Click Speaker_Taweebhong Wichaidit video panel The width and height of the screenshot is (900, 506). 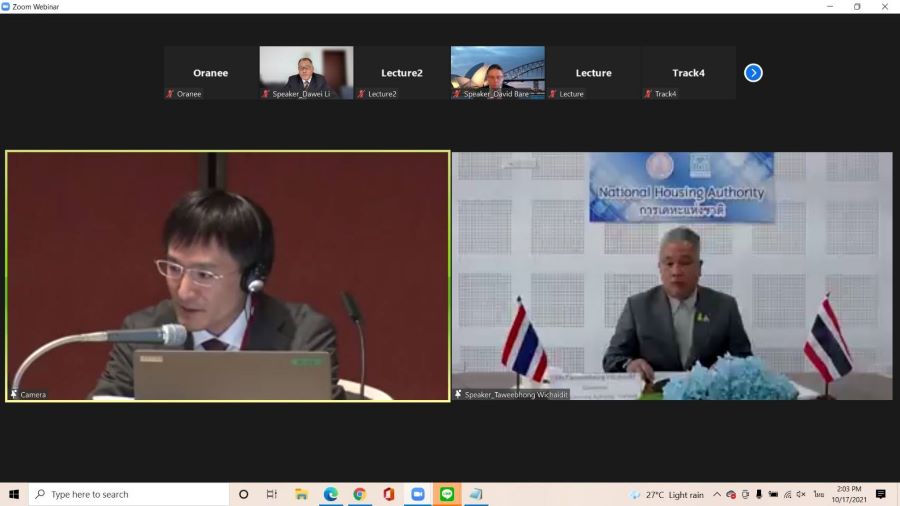tap(672, 276)
